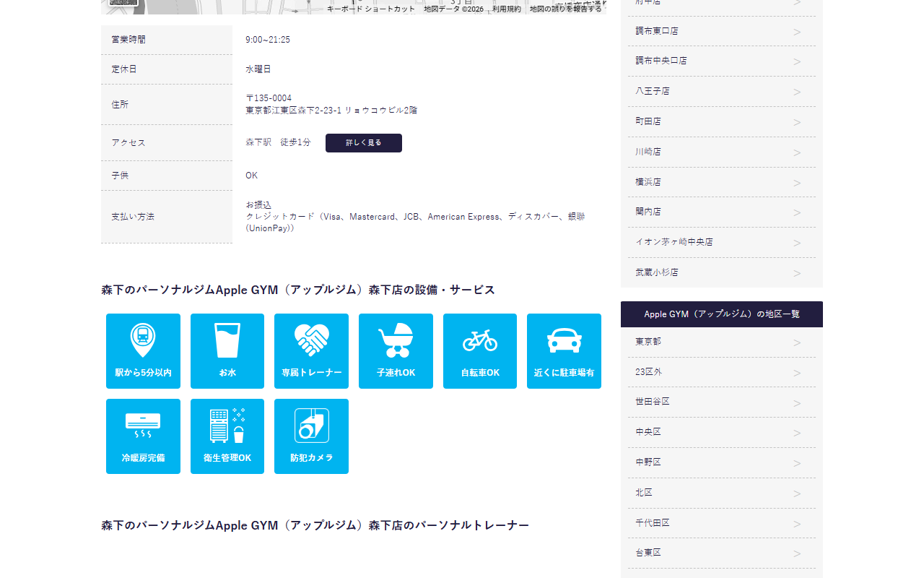Open the 川崎店 store page
The height and width of the screenshot is (578, 924).
pos(722,152)
